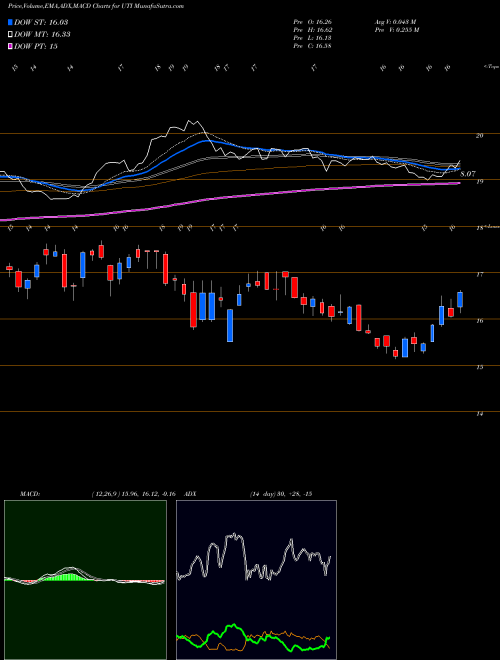The height and width of the screenshot is (660, 500).
Task: Click the price axis label 17
Action: tap(479, 274)
